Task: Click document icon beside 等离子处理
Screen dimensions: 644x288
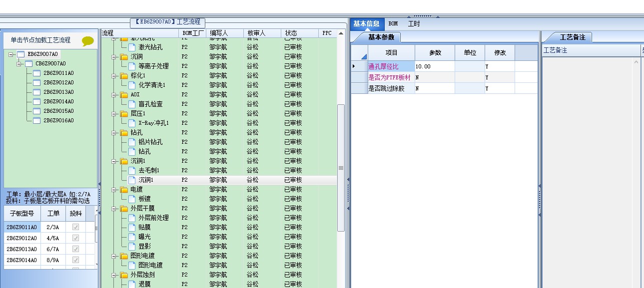Action: [132, 66]
